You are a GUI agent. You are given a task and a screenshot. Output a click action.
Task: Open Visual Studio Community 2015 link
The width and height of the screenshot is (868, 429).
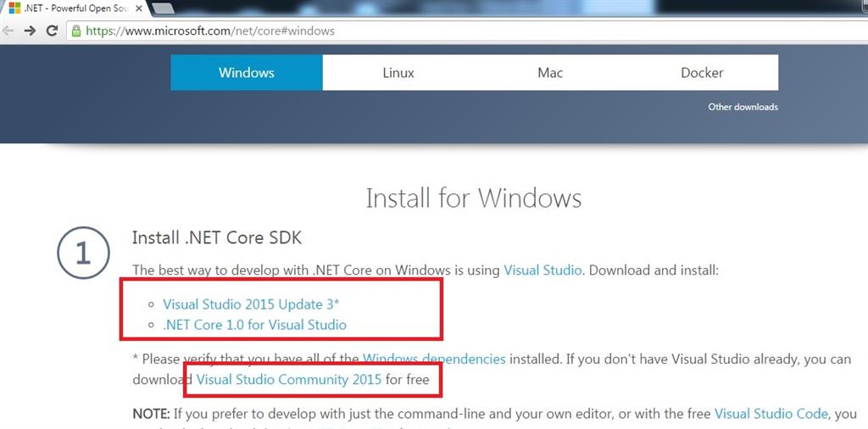[x=289, y=380]
